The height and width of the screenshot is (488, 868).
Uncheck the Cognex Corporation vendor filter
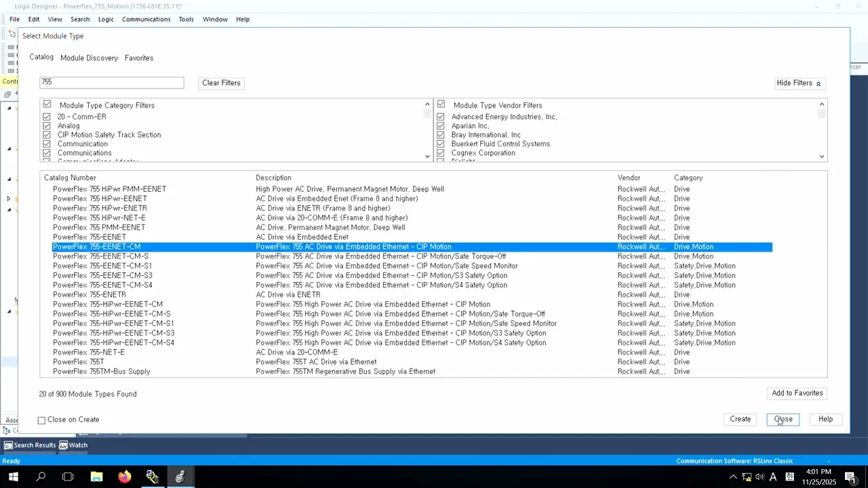click(441, 153)
